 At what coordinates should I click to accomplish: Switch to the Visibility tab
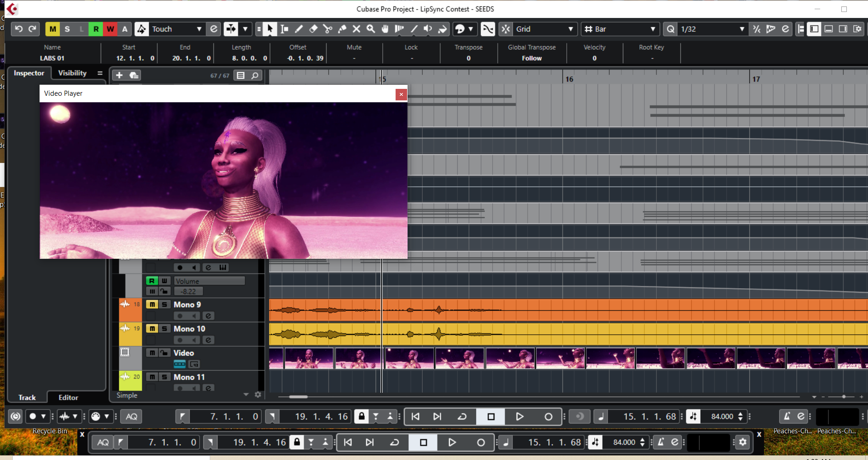(x=72, y=73)
